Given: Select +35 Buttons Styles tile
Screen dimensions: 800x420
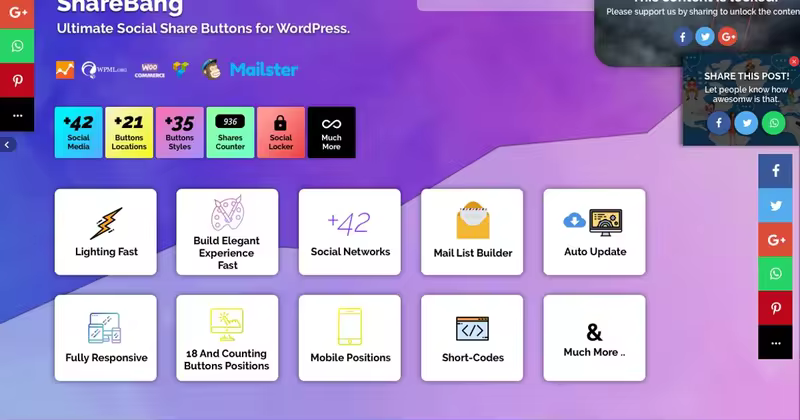Looking at the screenshot, I should coord(180,132).
